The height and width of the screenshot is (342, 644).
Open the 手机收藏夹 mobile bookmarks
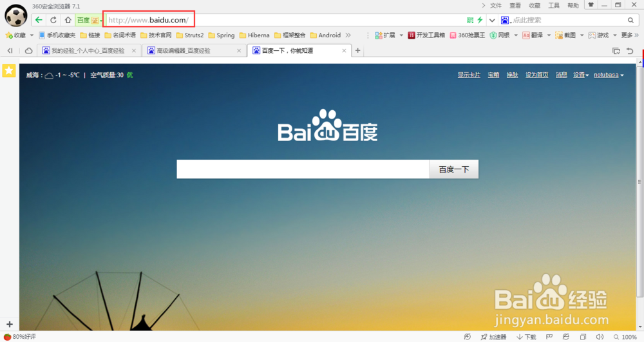click(57, 35)
